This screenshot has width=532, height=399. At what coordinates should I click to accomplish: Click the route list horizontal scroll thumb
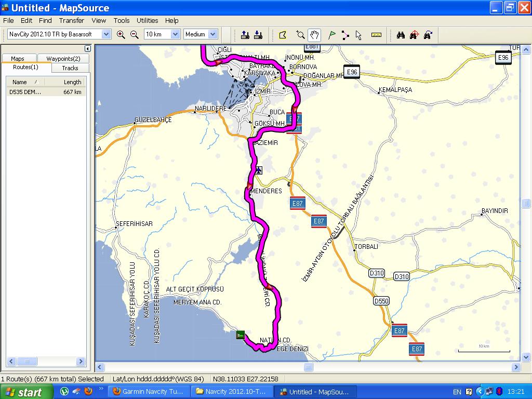28,362
